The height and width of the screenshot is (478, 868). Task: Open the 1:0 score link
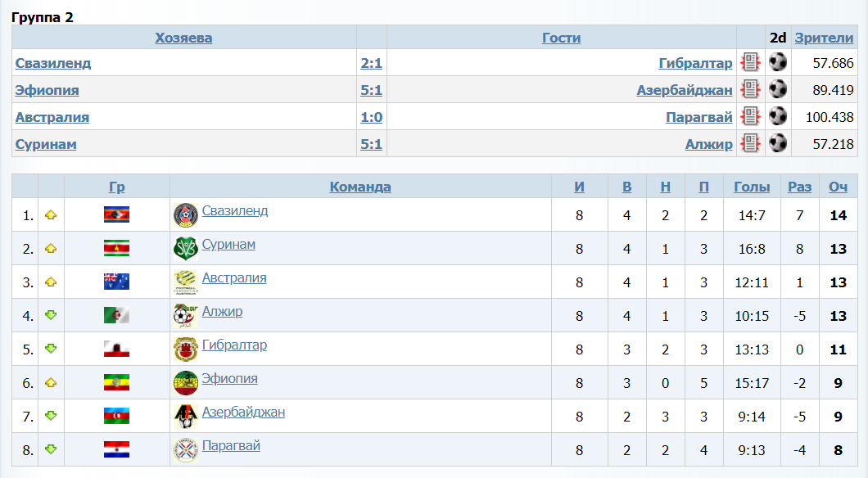[x=371, y=117]
